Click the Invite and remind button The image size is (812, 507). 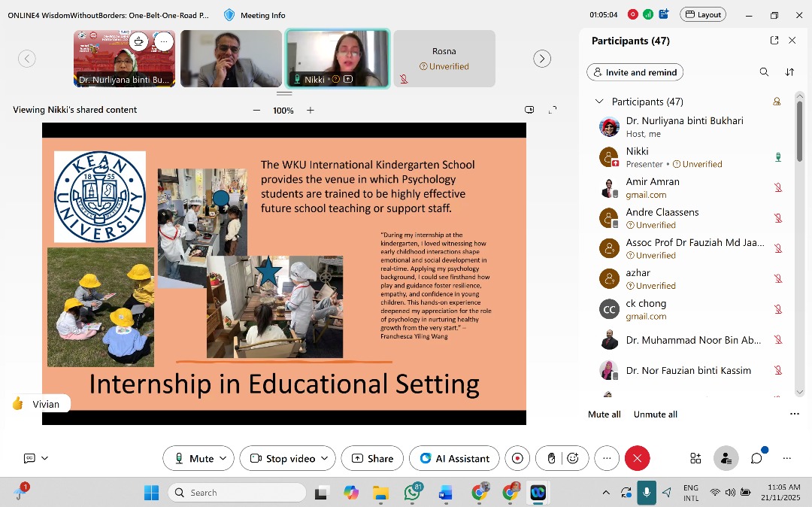[635, 71]
